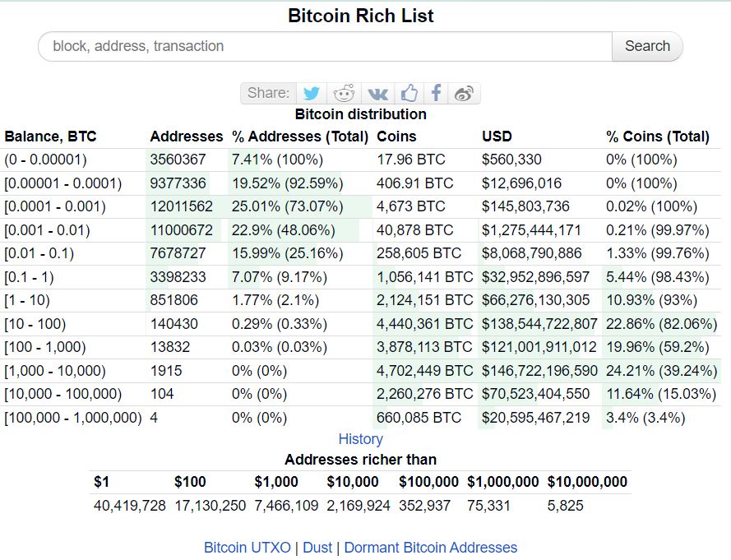Viewport: 731px width, 560px height.
Task: Focus the block, address, transaction search field
Action: coord(326,46)
